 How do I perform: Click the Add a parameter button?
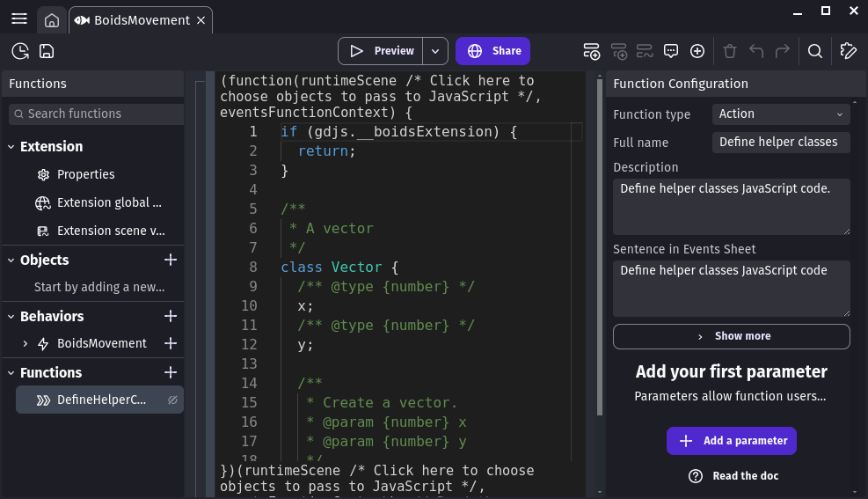click(732, 441)
